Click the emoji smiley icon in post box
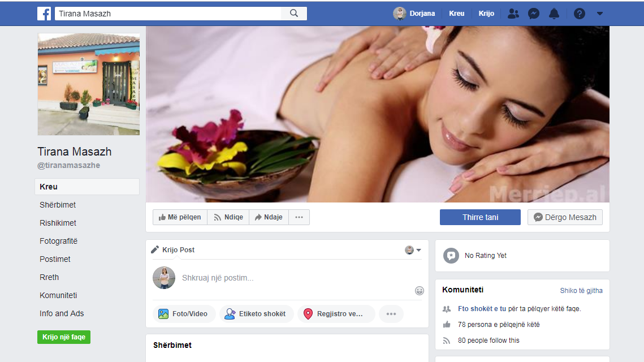 tap(420, 291)
